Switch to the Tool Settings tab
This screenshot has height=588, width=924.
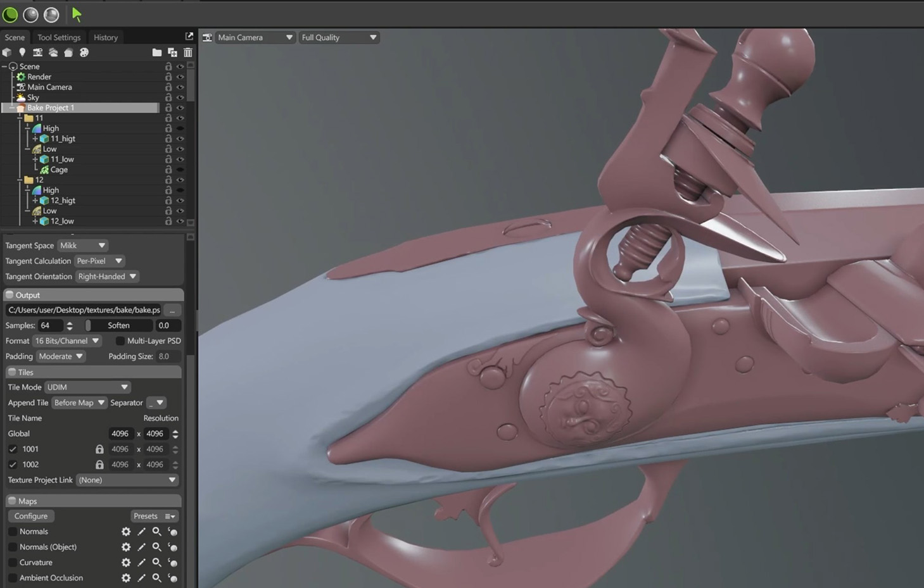tap(59, 37)
